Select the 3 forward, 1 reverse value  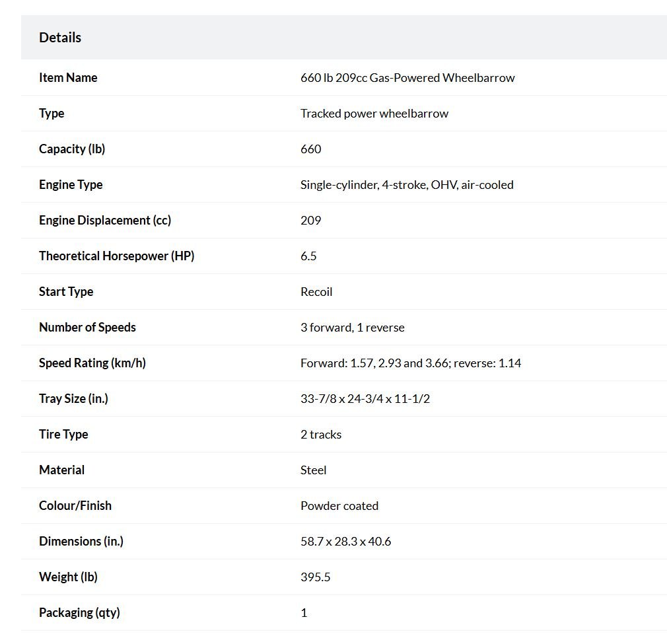coord(352,328)
